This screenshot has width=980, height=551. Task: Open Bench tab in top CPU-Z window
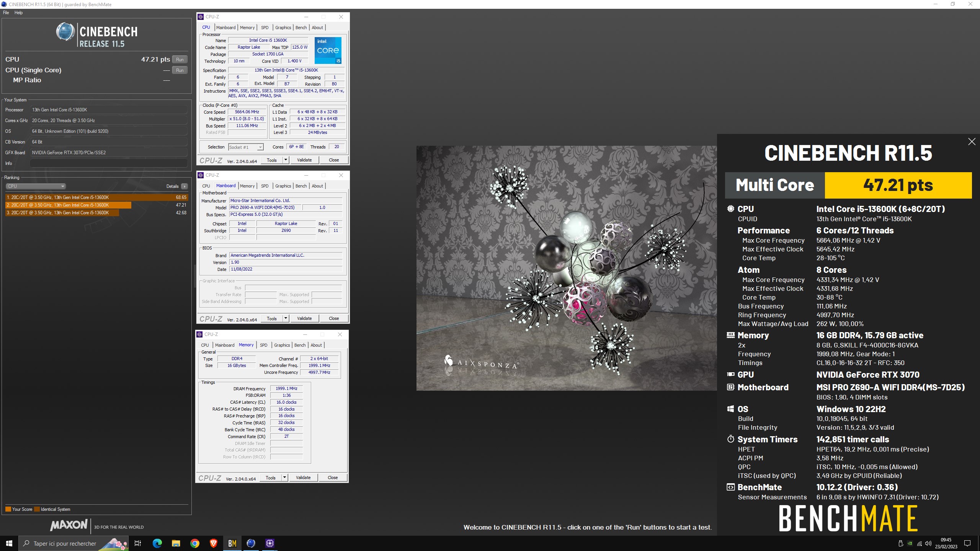(x=301, y=28)
